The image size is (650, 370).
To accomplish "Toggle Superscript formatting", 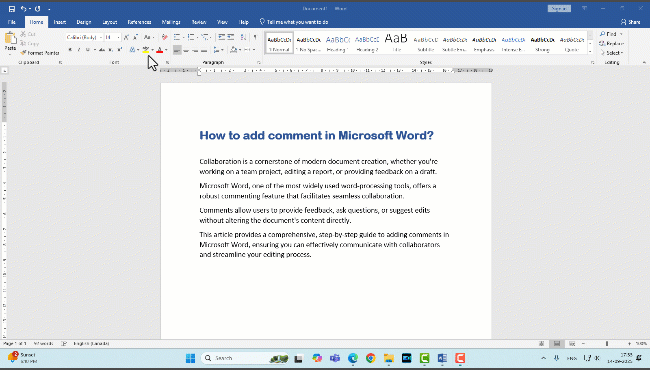I will pyautogui.click(x=119, y=50).
